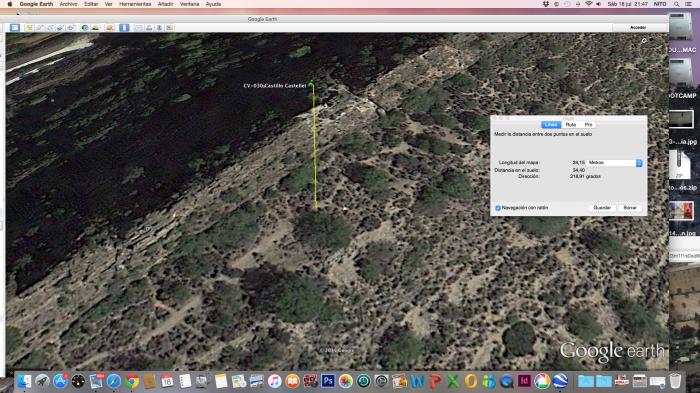
Task: Open the Herramientas menu
Action: (135, 4)
